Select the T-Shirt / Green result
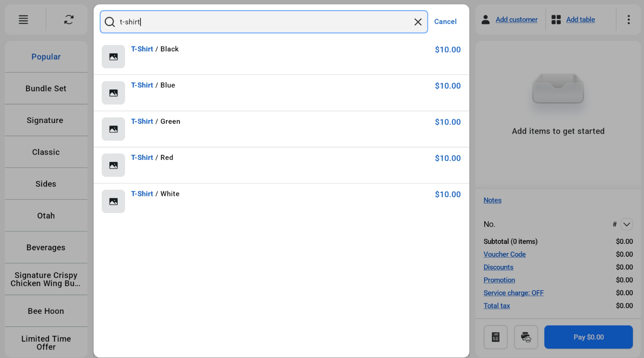This screenshot has width=644, height=358. coord(281,129)
